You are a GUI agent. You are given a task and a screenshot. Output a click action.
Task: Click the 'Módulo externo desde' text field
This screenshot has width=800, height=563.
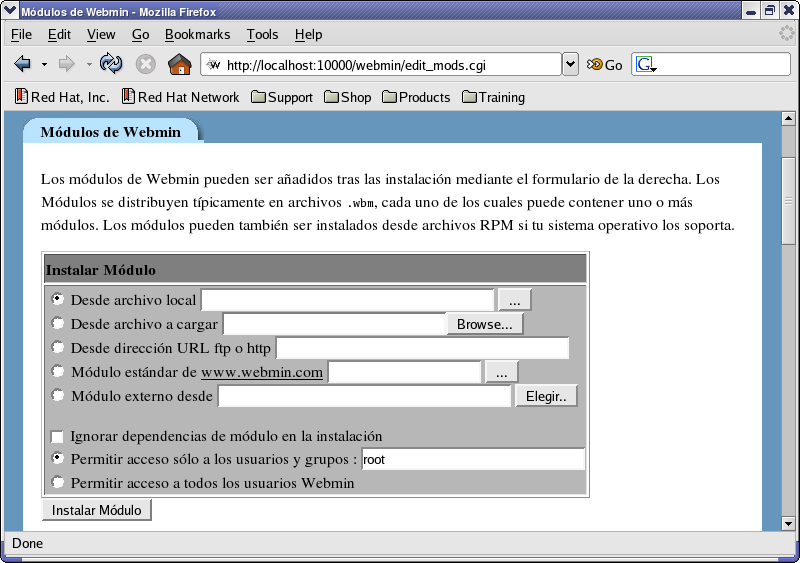pyautogui.click(x=364, y=396)
